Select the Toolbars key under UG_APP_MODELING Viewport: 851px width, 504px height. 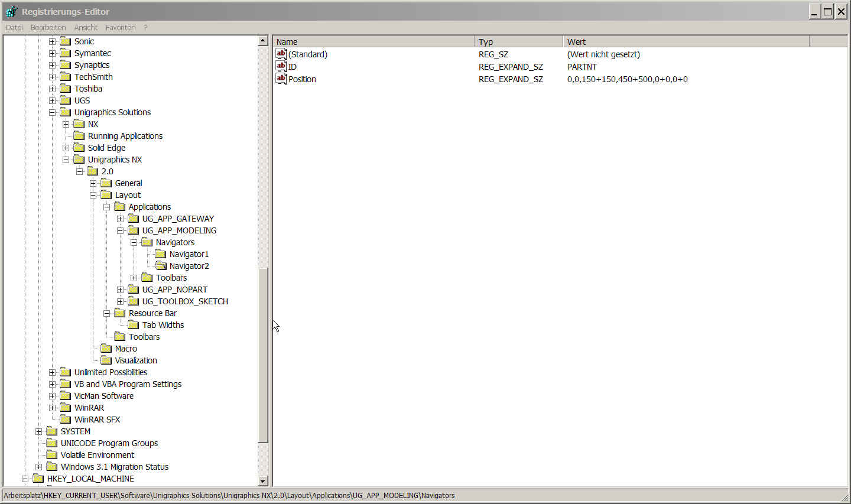point(171,278)
